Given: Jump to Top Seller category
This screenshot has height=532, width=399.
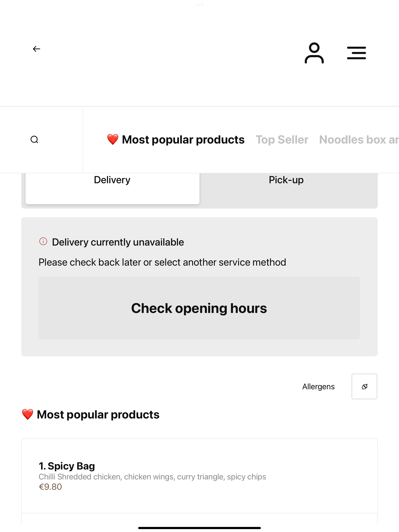Looking at the screenshot, I should (x=282, y=139).
